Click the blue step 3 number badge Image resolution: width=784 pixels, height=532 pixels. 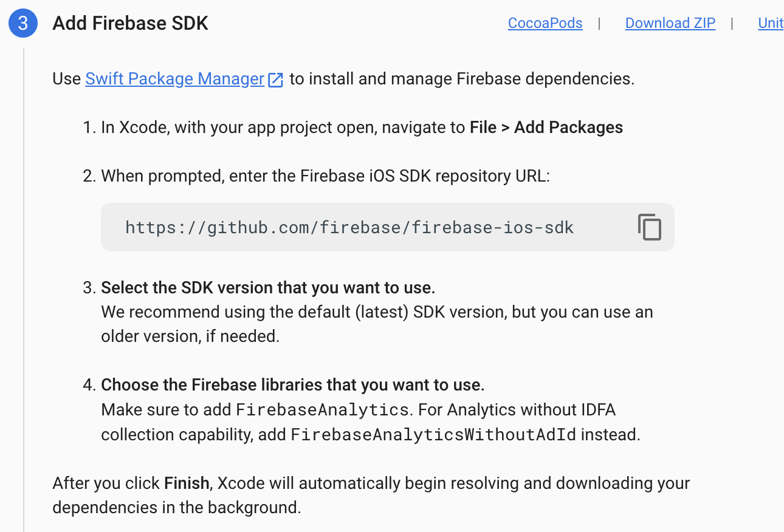[x=22, y=23]
